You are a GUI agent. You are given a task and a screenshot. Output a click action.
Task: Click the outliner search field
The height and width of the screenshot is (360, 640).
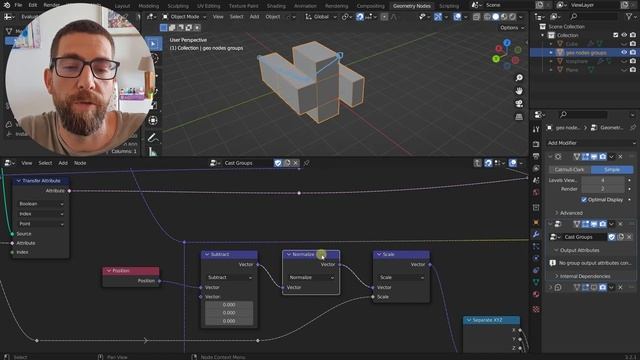(x=594, y=16)
